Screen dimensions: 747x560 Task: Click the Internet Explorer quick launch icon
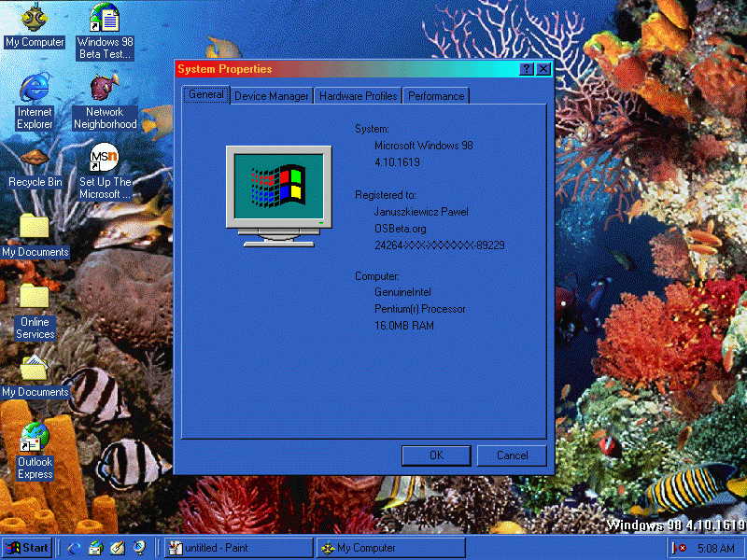coord(74,548)
